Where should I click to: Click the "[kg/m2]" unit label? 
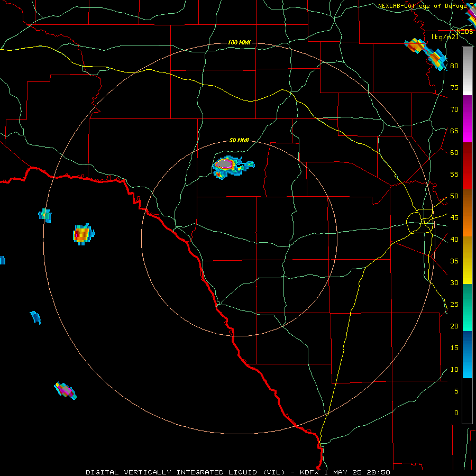point(445,36)
